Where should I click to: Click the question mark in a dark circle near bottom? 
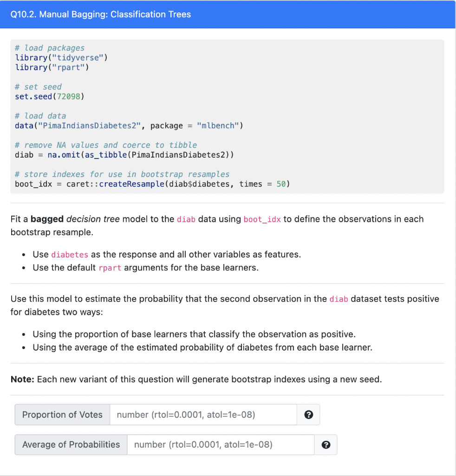pyautogui.click(x=326, y=444)
